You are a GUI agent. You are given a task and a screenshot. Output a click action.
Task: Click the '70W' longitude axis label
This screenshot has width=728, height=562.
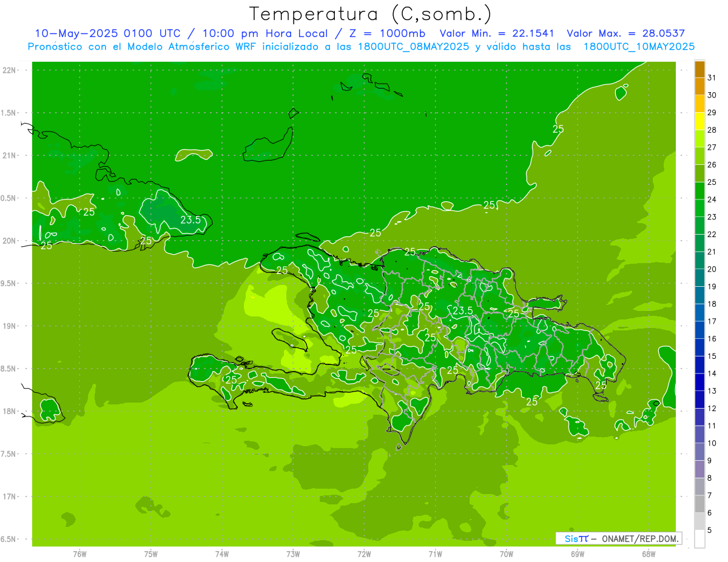tap(507, 554)
